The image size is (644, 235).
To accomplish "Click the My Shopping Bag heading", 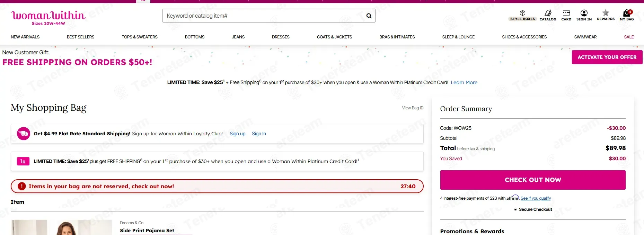I will [x=48, y=108].
